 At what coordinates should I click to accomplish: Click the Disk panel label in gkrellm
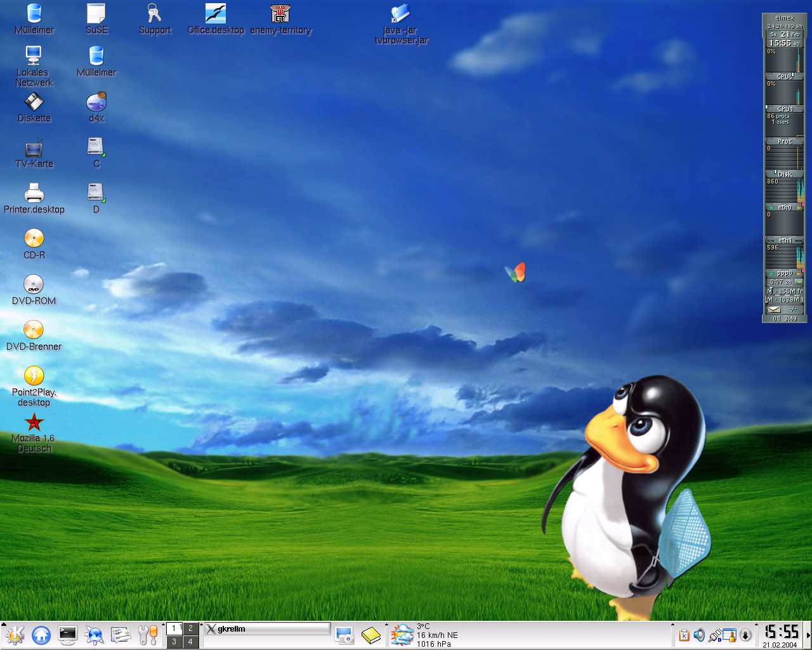(x=785, y=174)
